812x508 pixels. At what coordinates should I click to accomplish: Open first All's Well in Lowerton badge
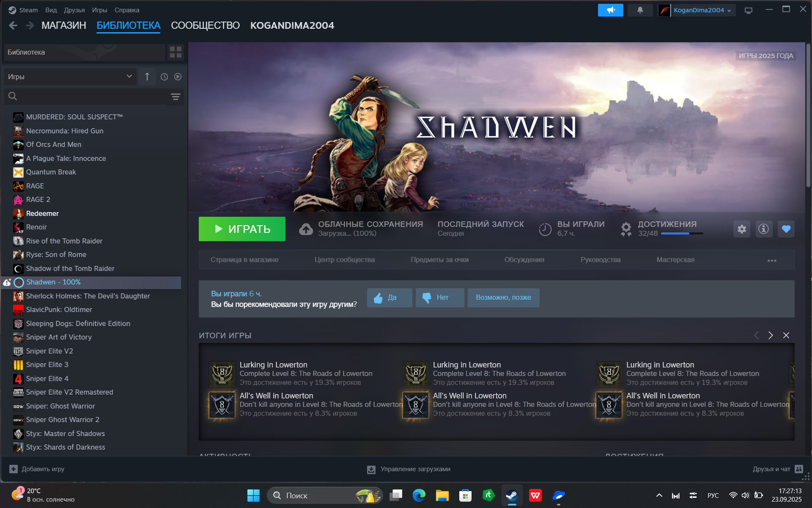tap(222, 405)
